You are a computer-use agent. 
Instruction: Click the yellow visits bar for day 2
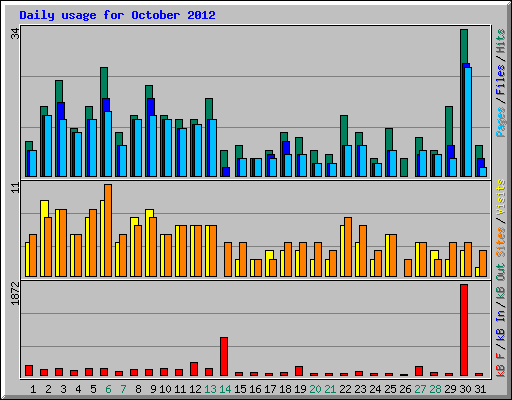point(44,209)
